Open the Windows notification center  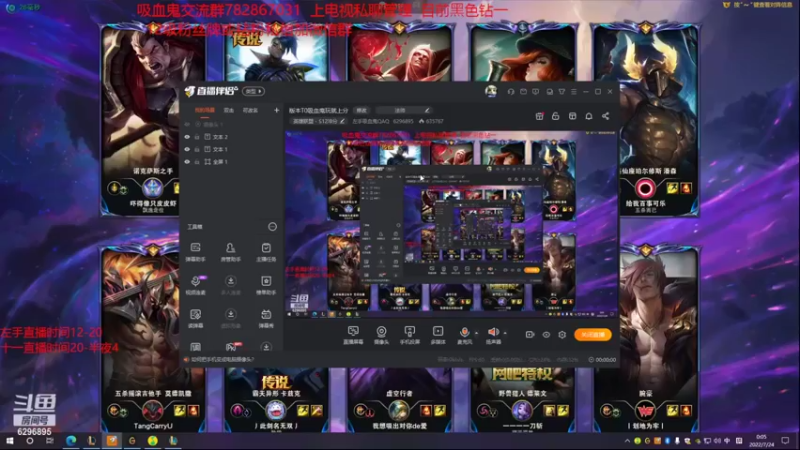coord(785,440)
